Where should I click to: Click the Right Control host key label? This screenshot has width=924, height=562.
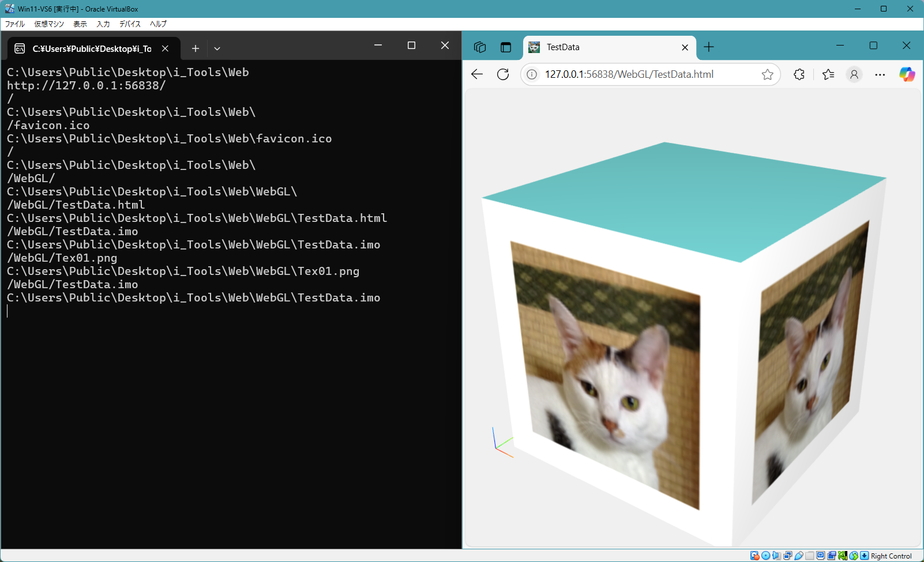(891, 556)
